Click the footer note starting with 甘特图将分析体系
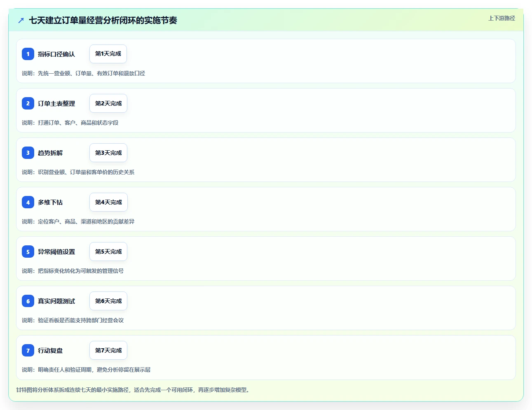Viewport: 532px width, 410px height. click(x=133, y=390)
